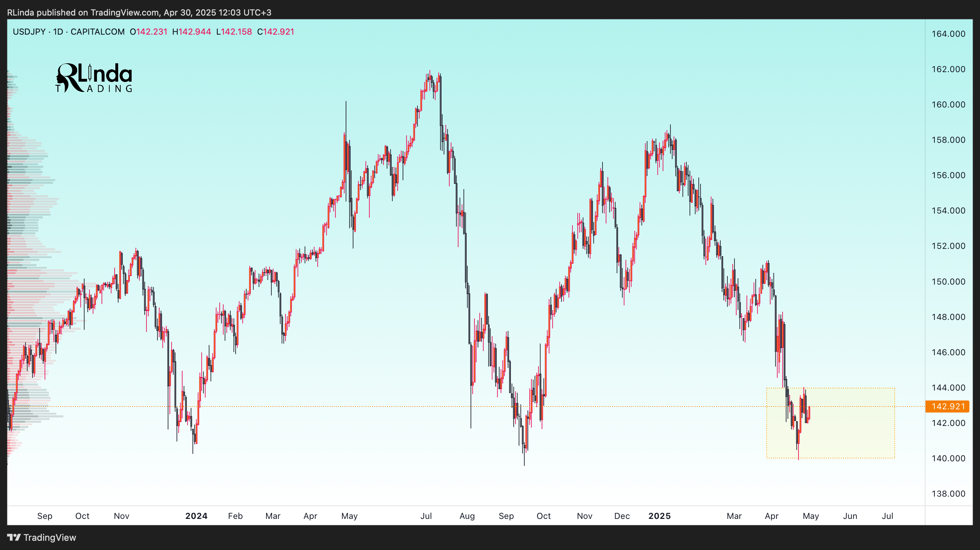Viewport: 980px width, 550px height.
Task: Click the 164.000 price axis label
Action: pos(948,34)
